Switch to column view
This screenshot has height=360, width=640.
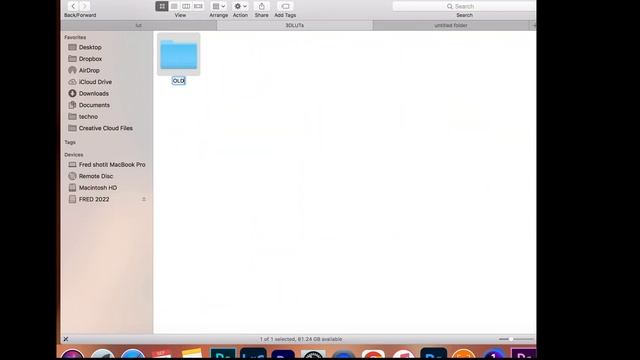point(186,6)
